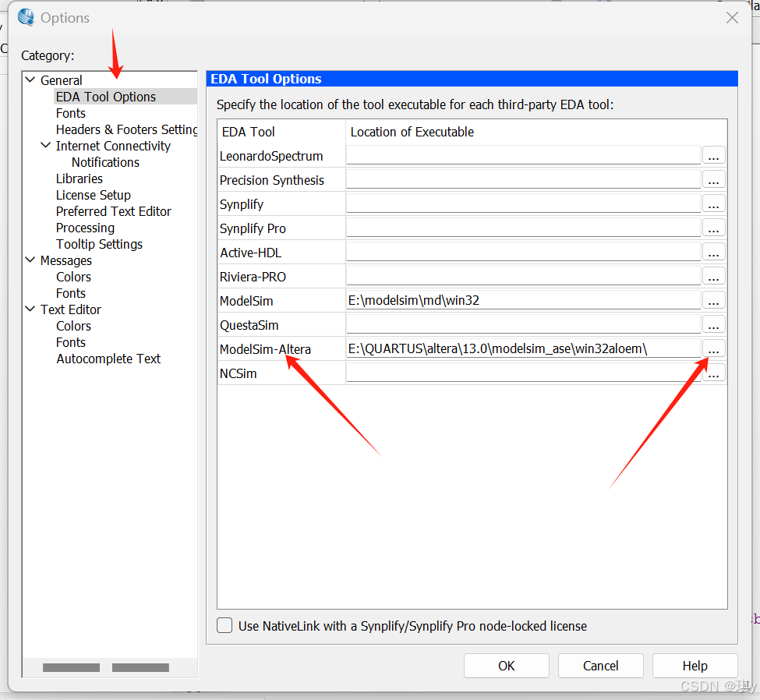Enable NativeLink with Synplify node-locked license
The image size is (760, 700).
point(224,625)
